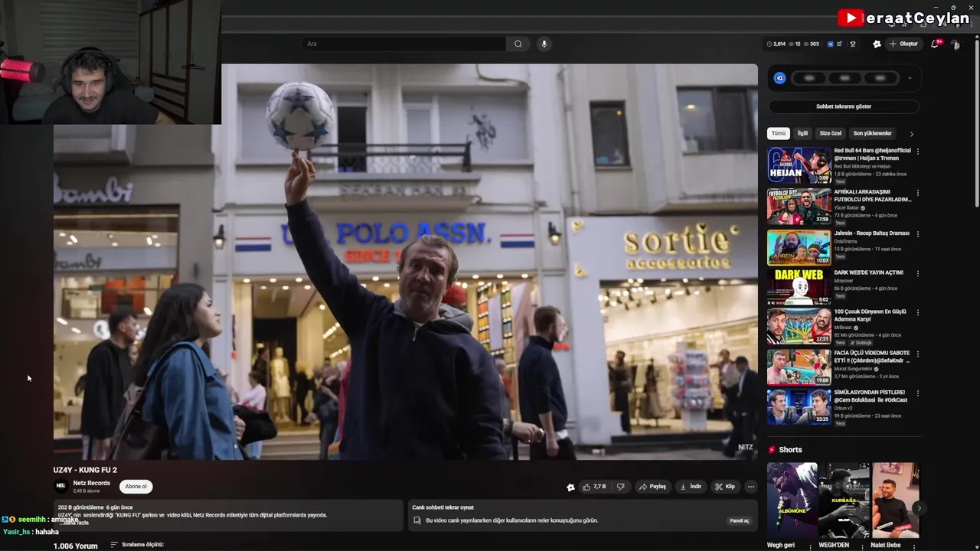Open notifications bell with 9+ badge
Screen dimensions: 980x551
point(935,44)
